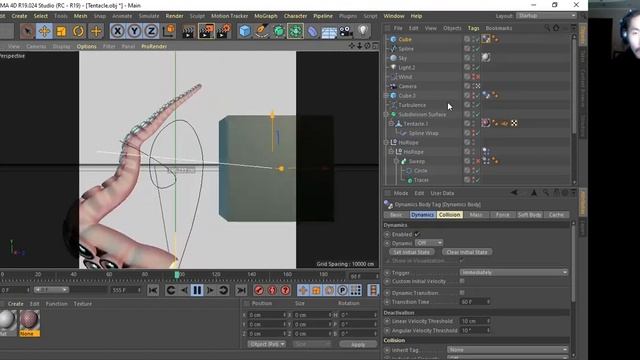Switch to the Dynamics tab
Screen dimensions: 640x360
(422, 215)
